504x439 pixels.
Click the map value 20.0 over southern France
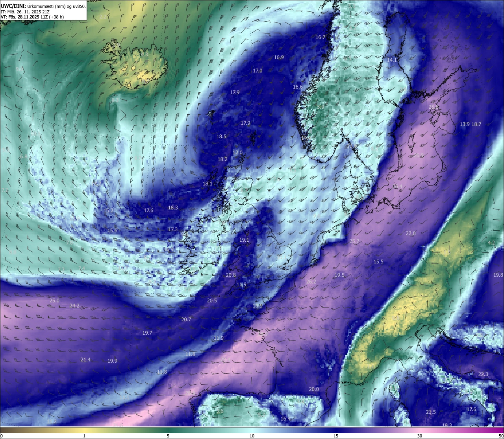coord(314,389)
